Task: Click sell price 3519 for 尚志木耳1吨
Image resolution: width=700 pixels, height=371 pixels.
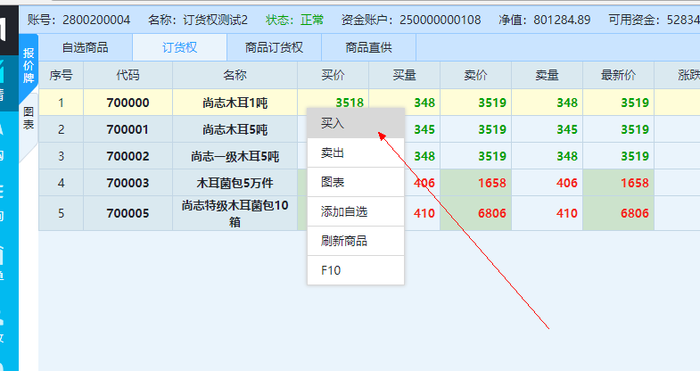Action: 492,103
